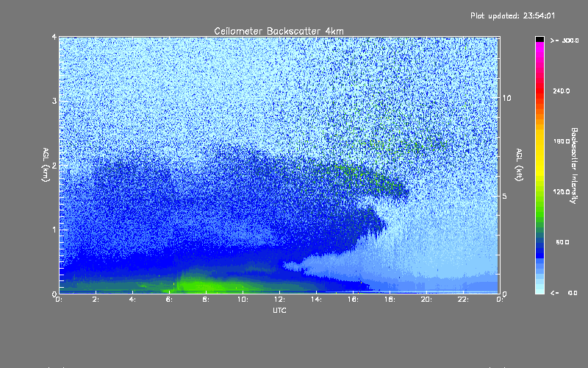The width and height of the screenshot is (588, 368).
Task: Click the '3' km label on left axis
Action: click(54, 101)
